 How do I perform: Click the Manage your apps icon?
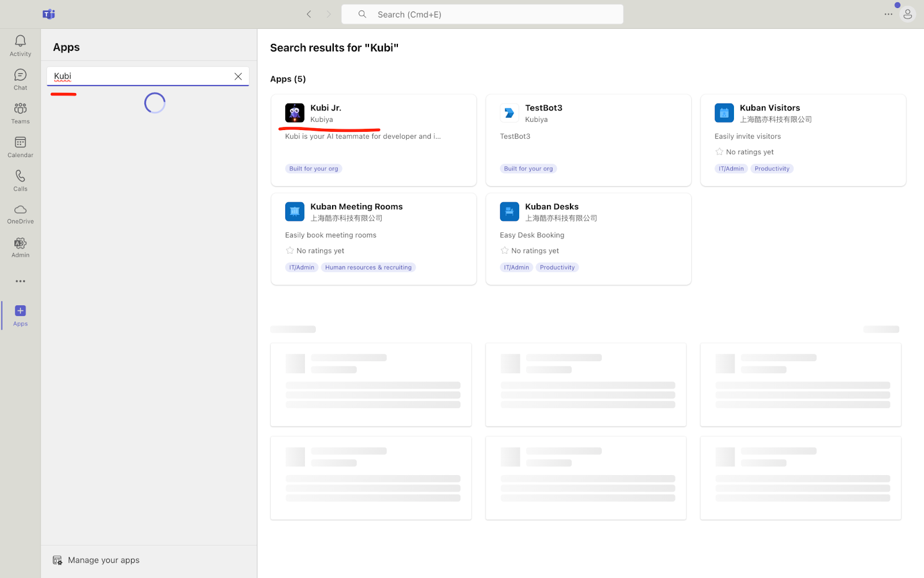click(x=57, y=560)
